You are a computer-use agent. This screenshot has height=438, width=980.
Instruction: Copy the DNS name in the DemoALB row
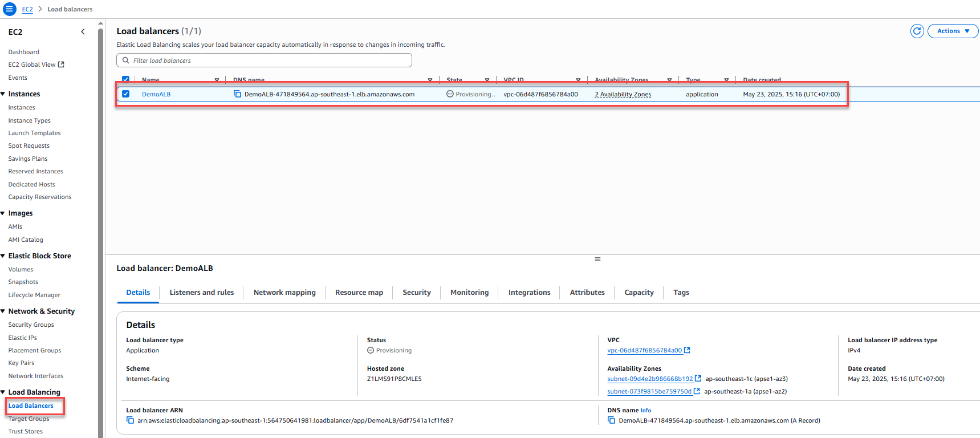pos(237,94)
